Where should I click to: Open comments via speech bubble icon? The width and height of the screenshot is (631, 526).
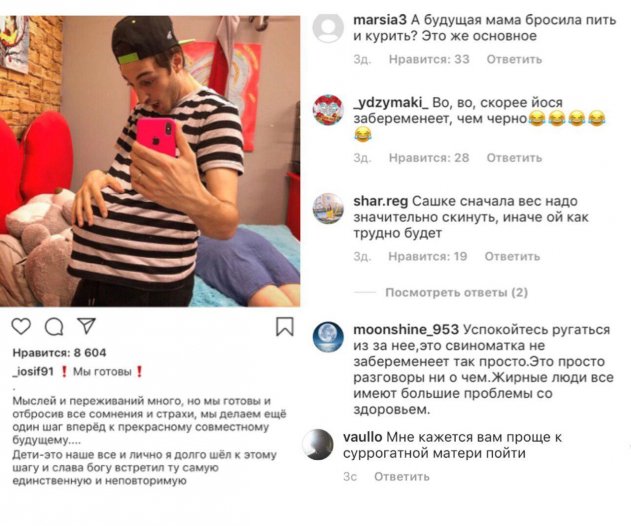(54, 327)
